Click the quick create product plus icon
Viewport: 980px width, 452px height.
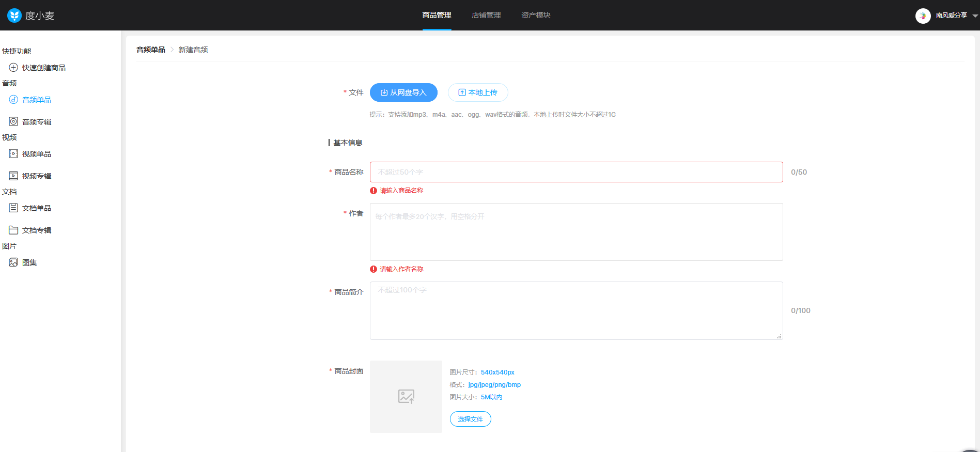point(13,68)
